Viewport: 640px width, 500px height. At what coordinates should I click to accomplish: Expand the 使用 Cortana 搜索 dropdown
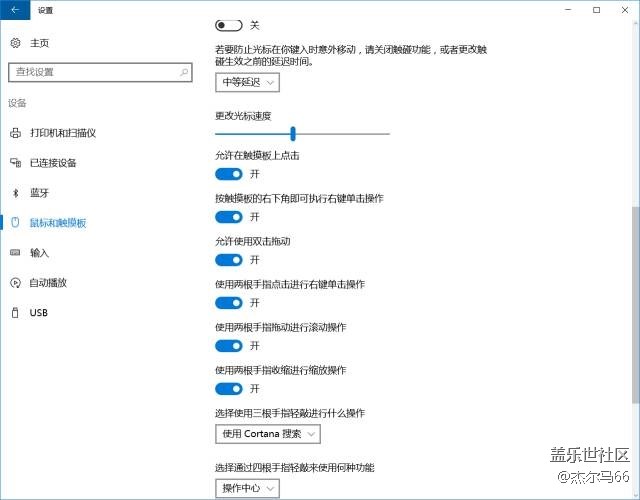click(x=267, y=434)
